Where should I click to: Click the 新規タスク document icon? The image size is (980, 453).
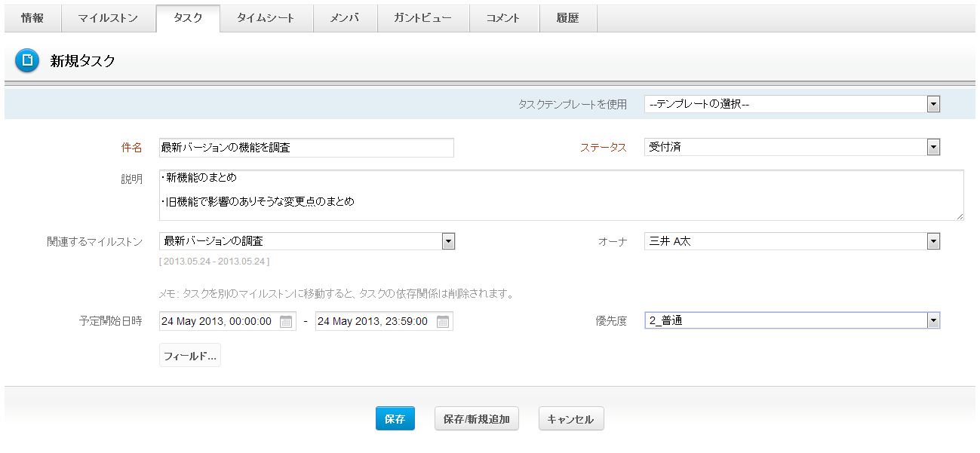27,61
